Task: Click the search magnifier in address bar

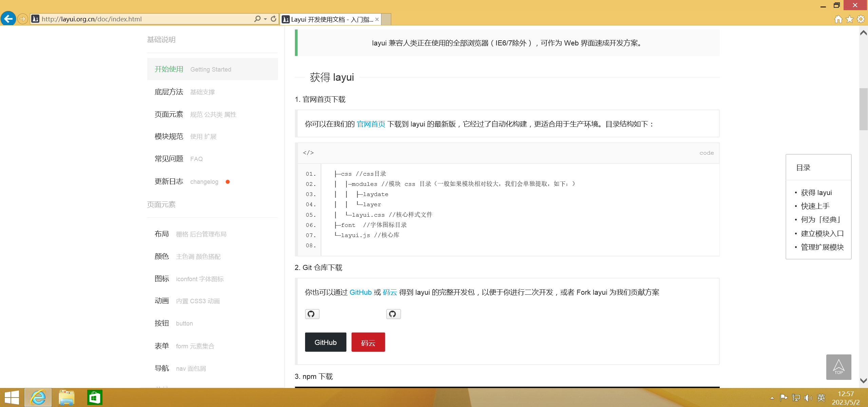Action: click(258, 19)
